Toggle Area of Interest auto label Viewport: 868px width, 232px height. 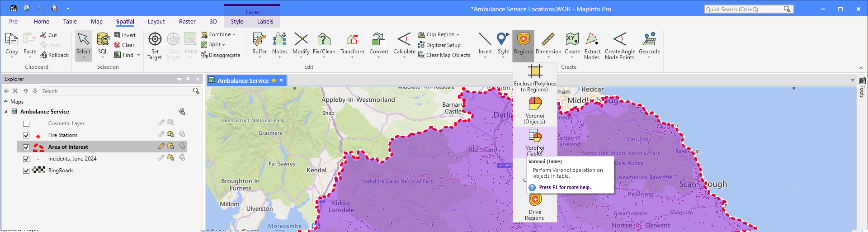(x=182, y=146)
